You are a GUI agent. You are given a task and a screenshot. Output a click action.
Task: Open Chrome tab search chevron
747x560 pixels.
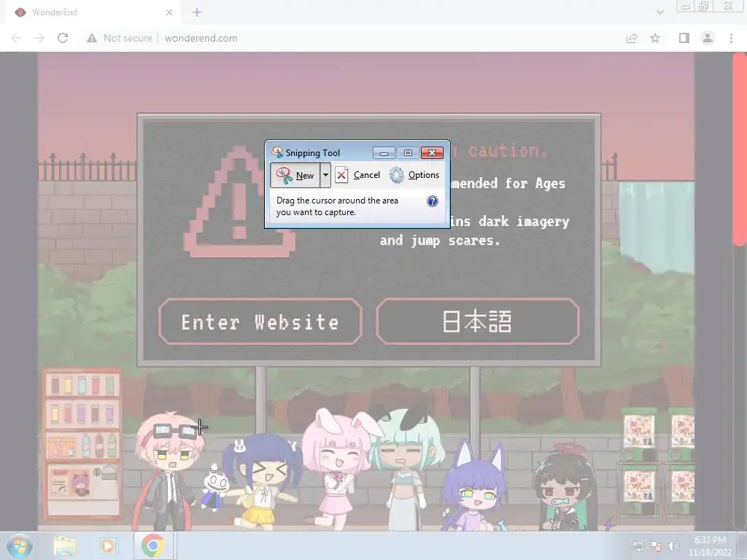[x=659, y=12]
